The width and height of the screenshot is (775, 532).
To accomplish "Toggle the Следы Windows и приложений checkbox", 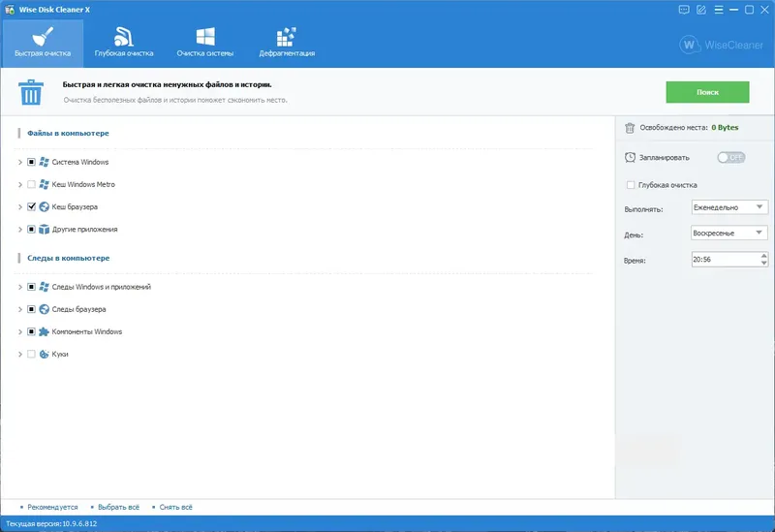I will point(31,286).
